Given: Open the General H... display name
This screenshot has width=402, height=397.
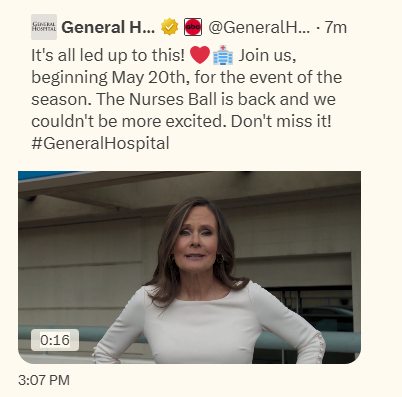Looking at the screenshot, I should tap(108, 27).
